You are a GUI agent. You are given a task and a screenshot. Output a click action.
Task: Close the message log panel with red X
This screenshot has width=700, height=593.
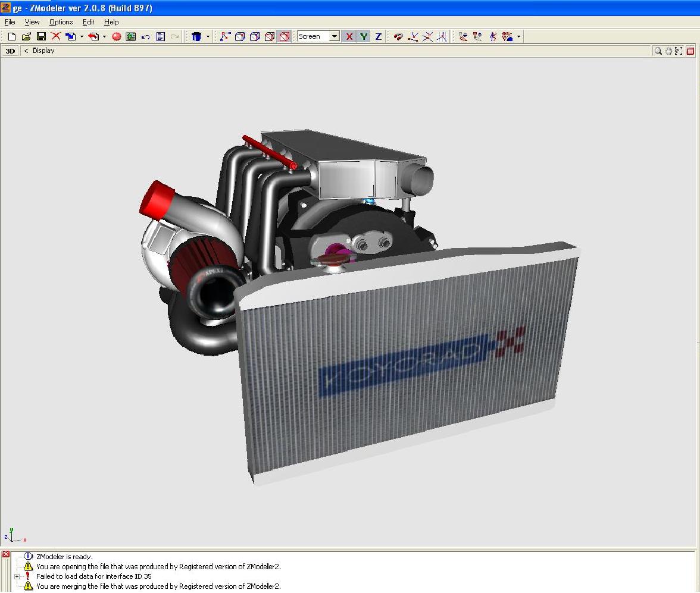(5, 554)
